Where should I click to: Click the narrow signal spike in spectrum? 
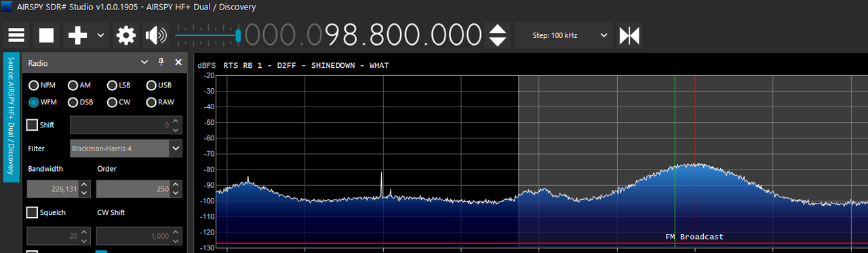(x=381, y=184)
